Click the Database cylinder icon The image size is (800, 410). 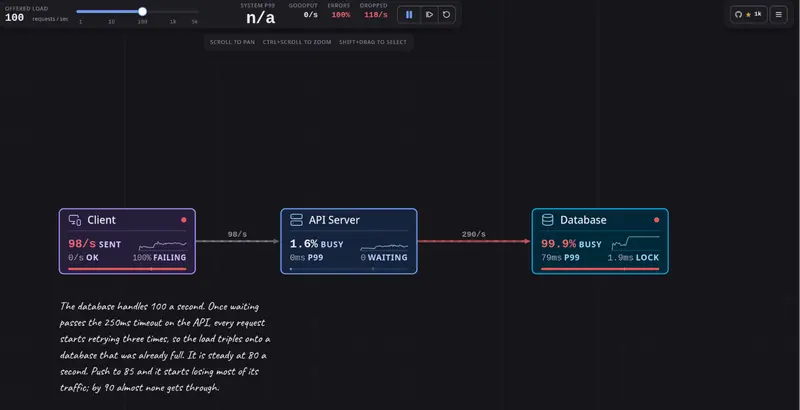coord(547,220)
